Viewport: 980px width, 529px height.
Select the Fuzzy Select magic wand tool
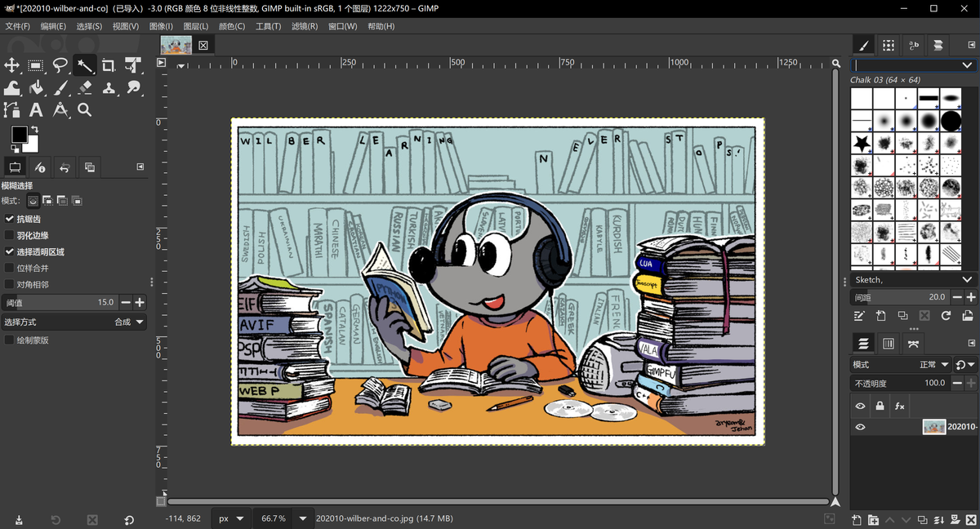click(84, 65)
